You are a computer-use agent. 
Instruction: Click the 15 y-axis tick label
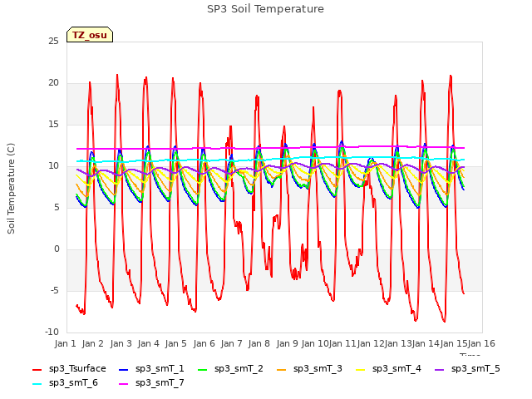point(53,125)
